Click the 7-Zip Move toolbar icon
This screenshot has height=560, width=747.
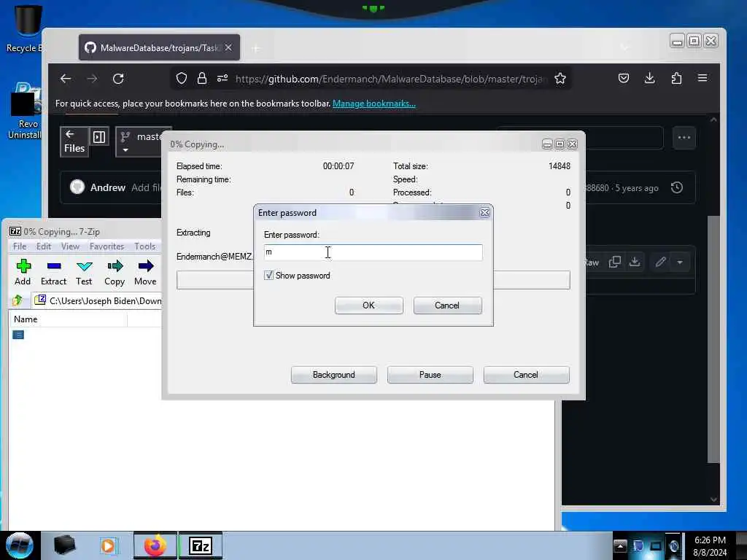[145, 273]
